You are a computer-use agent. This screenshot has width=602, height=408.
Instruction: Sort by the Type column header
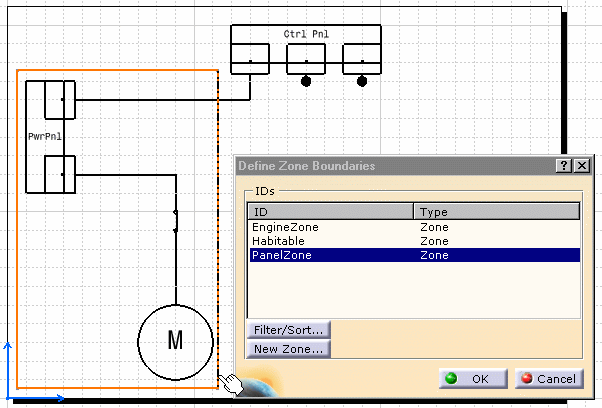tap(497, 212)
